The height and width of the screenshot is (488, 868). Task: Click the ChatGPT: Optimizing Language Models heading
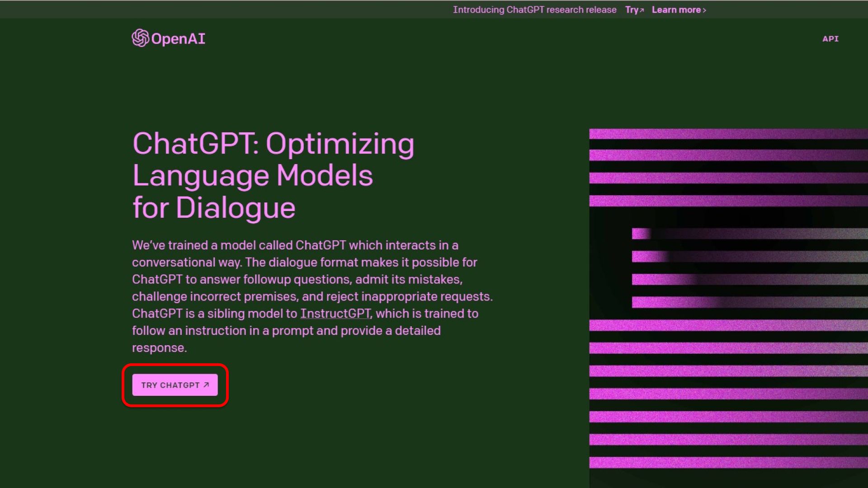pos(273,175)
